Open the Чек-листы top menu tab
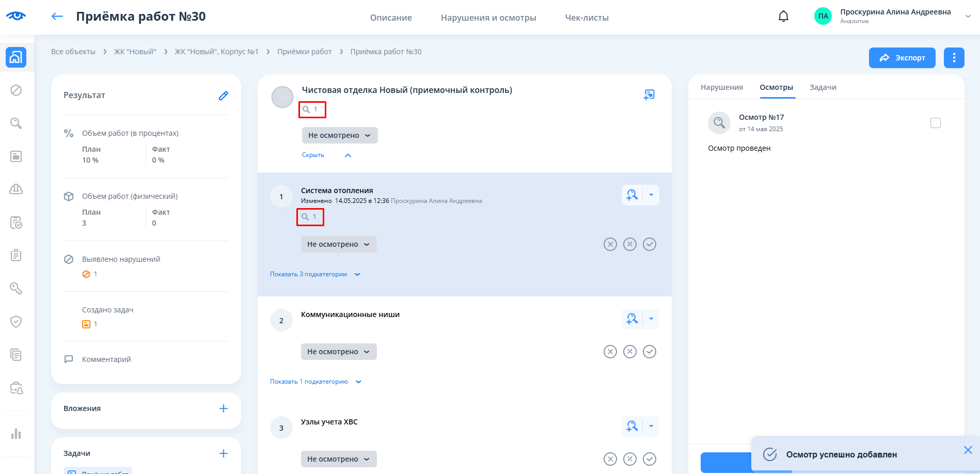This screenshot has height=474, width=980. pos(587,18)
